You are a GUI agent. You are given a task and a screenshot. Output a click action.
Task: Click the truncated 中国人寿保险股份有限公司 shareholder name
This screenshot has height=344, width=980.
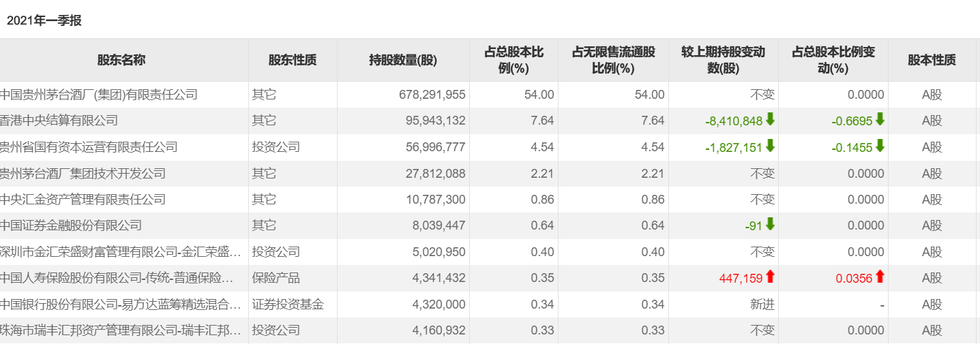coord(121,278)
